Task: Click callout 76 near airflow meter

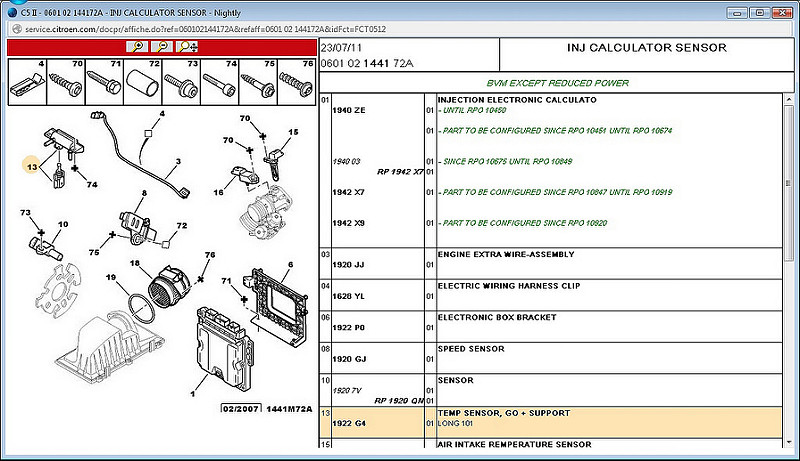Action: coord(210,254)
